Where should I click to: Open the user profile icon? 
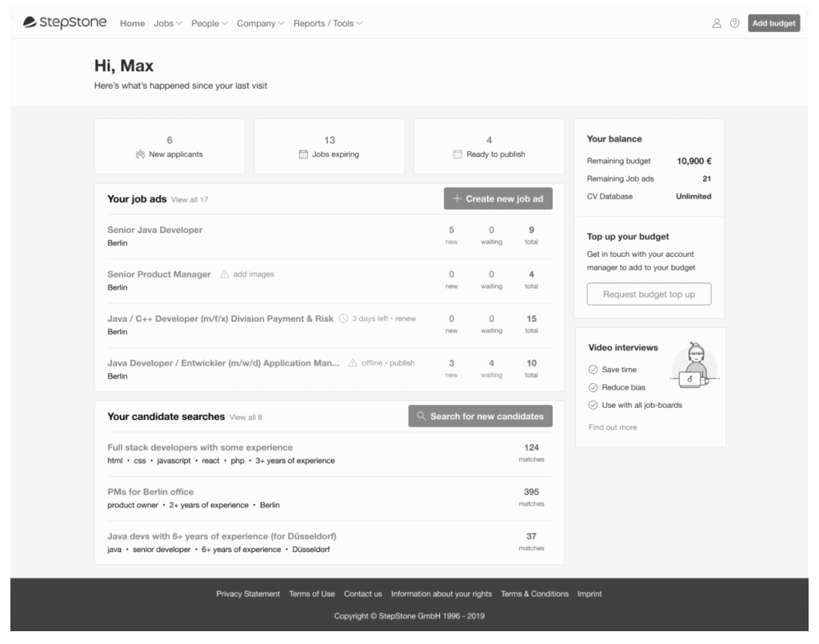(717, 23)
